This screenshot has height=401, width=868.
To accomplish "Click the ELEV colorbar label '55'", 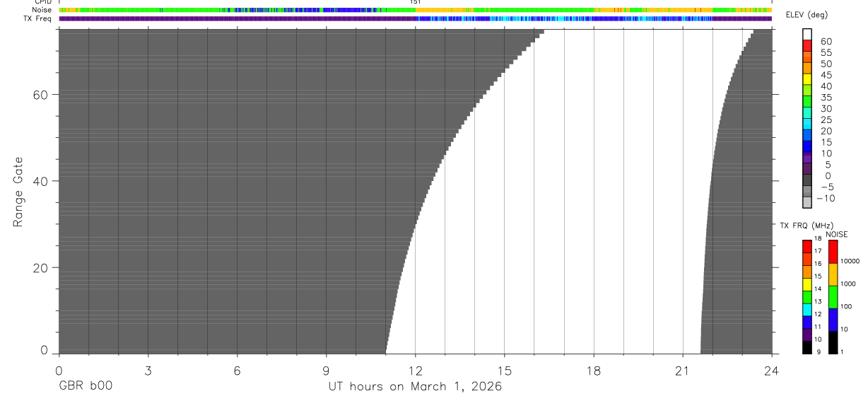I will coord(826,53).
